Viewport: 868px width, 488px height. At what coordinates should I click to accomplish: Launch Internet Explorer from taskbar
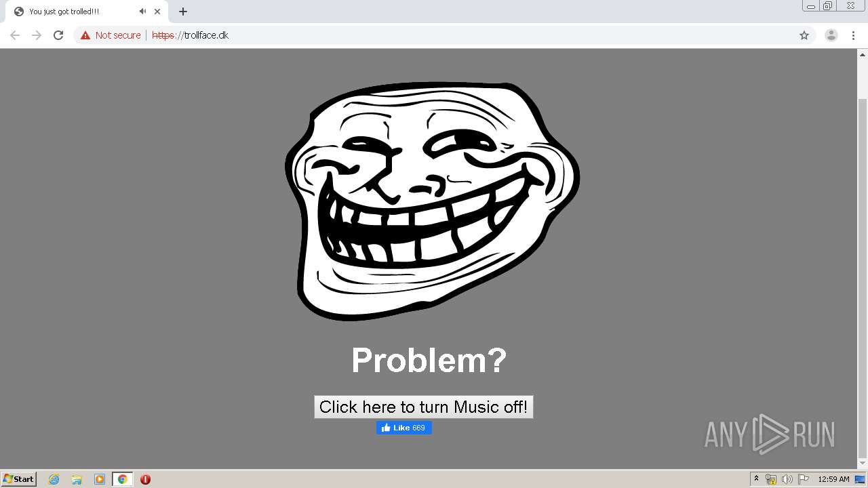(54, 479)
